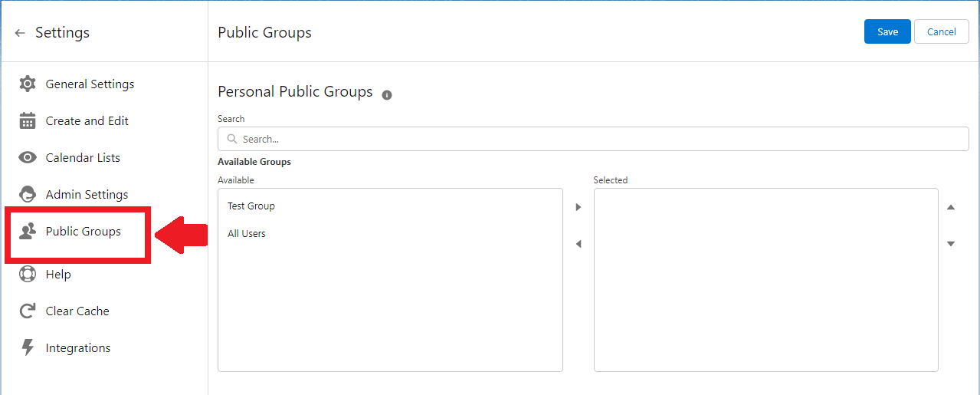Screen dimensions: 980x395
Task: Select Public Groups in sidebar
Action: pos(84,232)
